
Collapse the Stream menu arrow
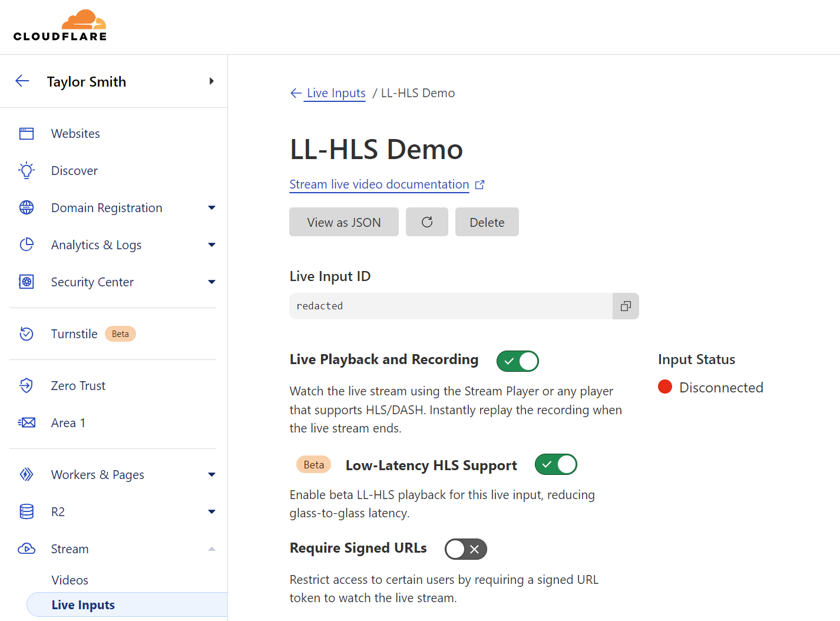pos(212,549)
